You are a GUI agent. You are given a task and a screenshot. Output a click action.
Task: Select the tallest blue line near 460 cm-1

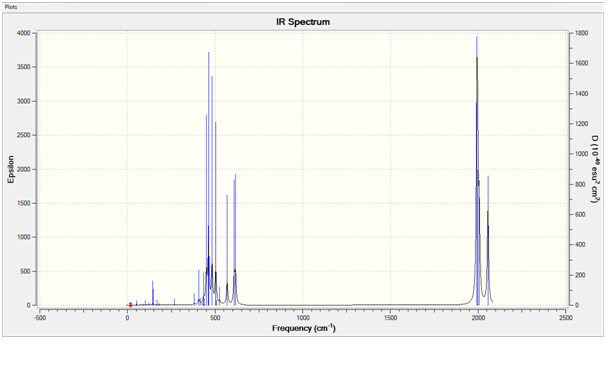(208, 178)
